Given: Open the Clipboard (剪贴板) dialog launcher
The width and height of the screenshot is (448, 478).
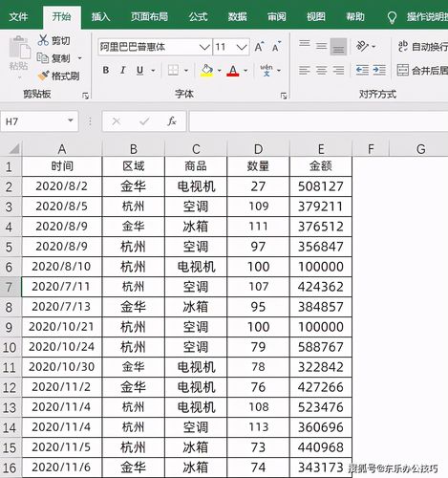Looking at the screenshot, I should point(85,96).
